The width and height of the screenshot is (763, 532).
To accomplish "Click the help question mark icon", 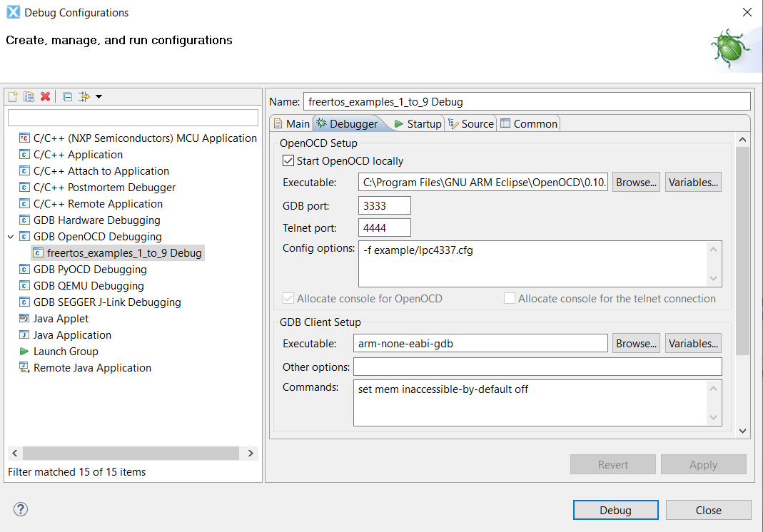I will pos(21,509).
